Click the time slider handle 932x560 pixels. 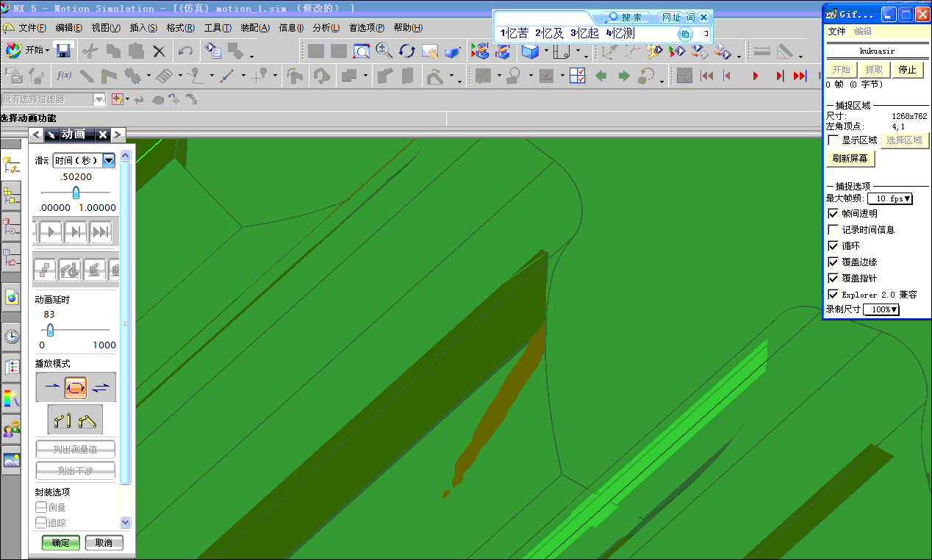point(76,193)
